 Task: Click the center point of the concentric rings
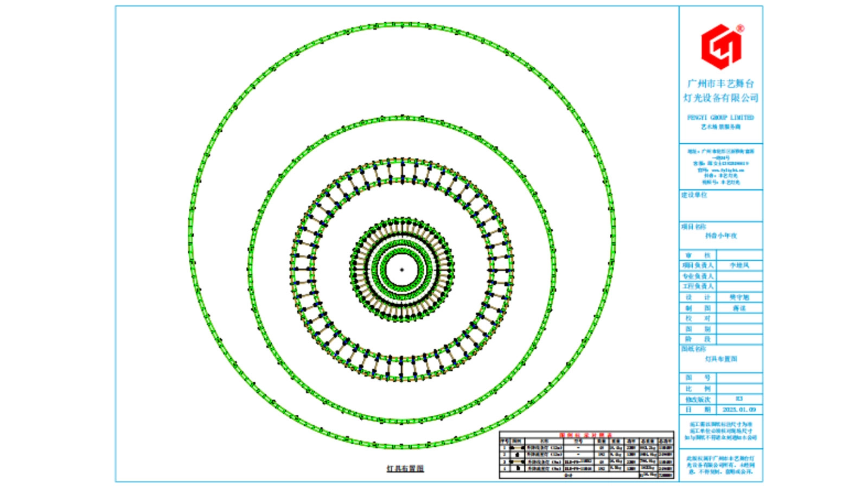pyautogui.click(x=402, y=269)
